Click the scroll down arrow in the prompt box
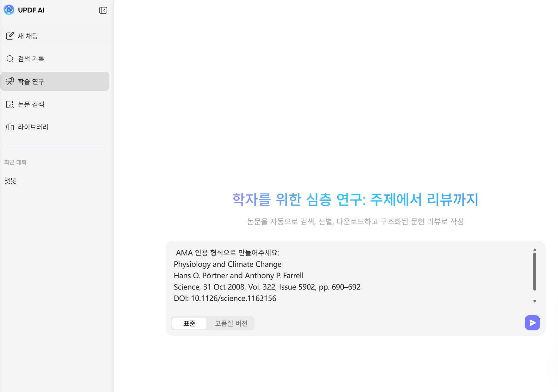The image size is (558, 392). click(x=535, y=301)
